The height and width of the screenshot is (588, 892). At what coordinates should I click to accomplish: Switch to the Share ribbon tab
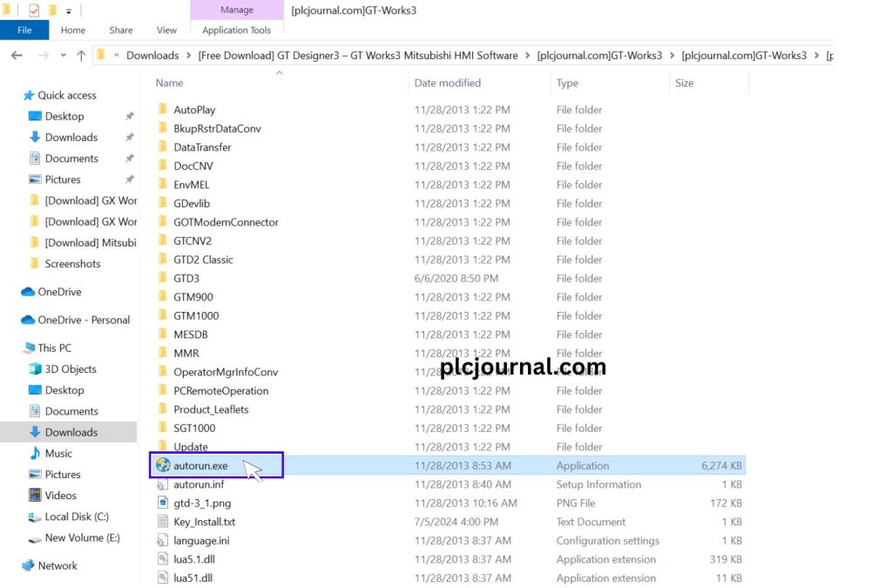(120, 30)
